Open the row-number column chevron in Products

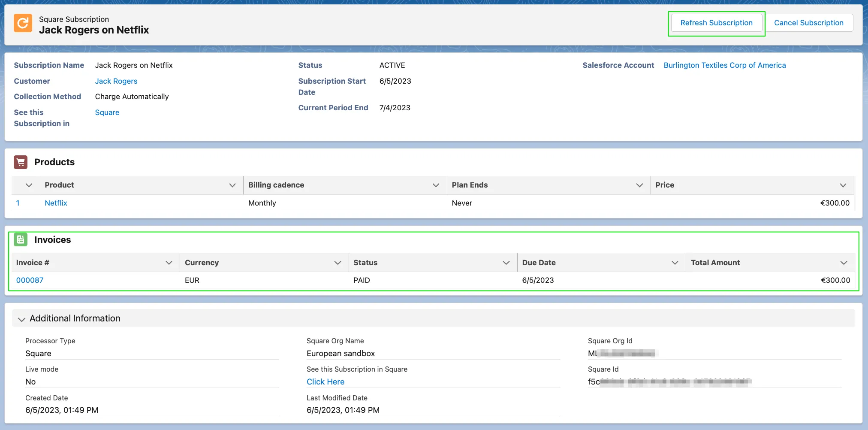click(29, 185)
